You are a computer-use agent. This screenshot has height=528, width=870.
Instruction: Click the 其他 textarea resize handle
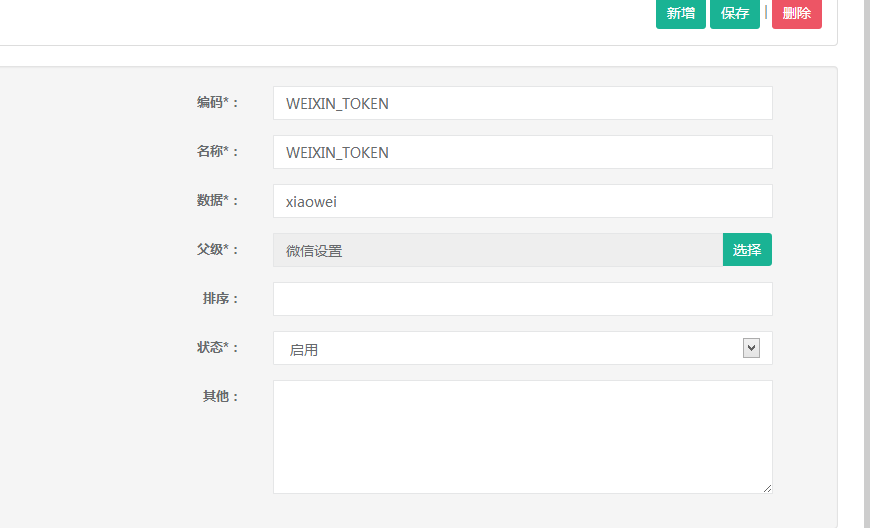(767, 488)
